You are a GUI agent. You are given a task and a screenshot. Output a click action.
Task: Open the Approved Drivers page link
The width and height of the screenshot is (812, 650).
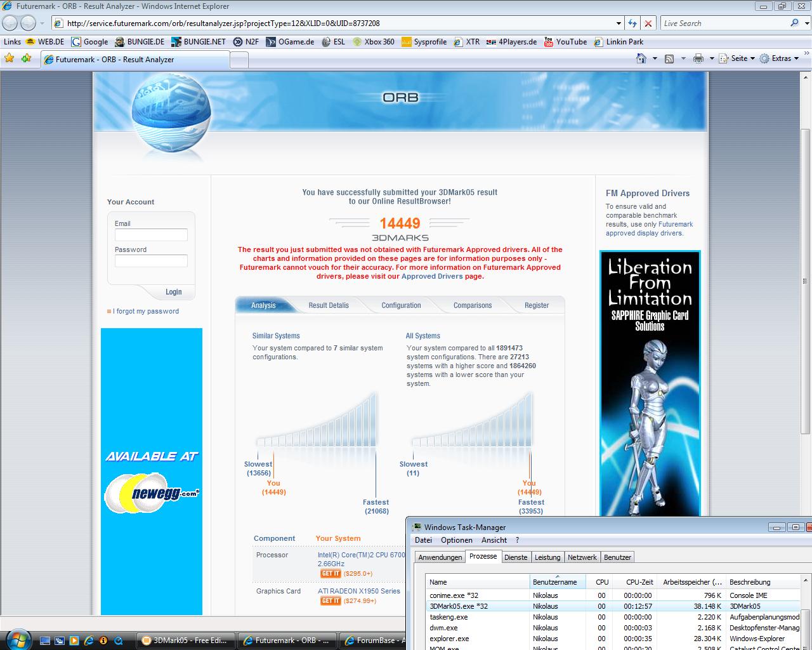coord(433,276)
